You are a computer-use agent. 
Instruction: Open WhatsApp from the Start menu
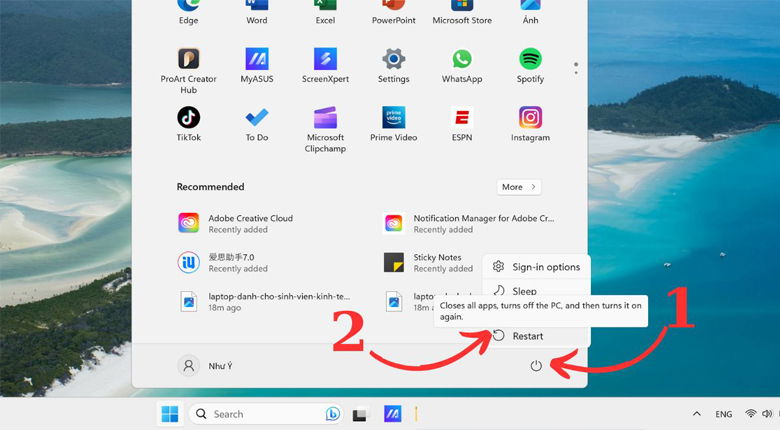click(x=461, y=60)
